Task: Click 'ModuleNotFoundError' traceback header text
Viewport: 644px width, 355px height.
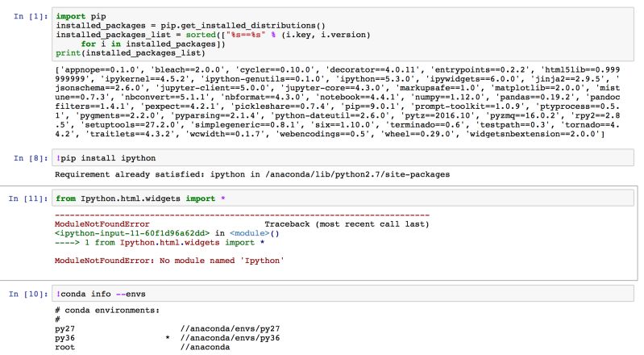Action: 102,224
